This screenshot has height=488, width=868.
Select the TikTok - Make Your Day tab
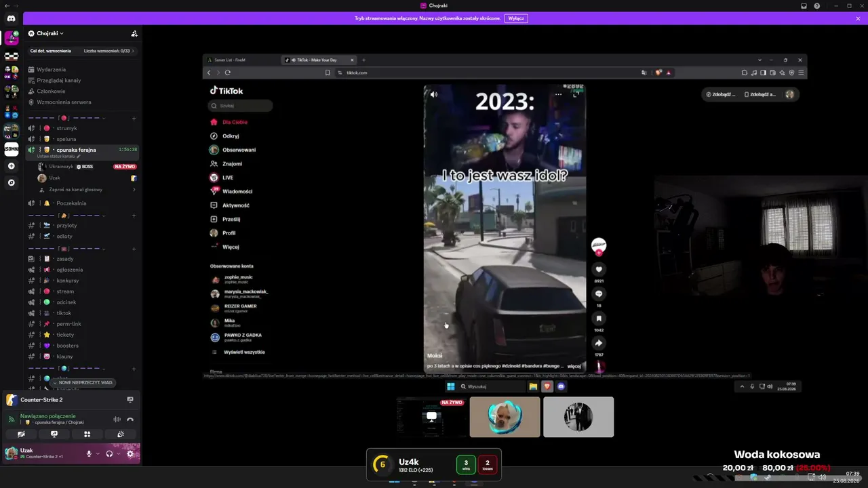319,60
